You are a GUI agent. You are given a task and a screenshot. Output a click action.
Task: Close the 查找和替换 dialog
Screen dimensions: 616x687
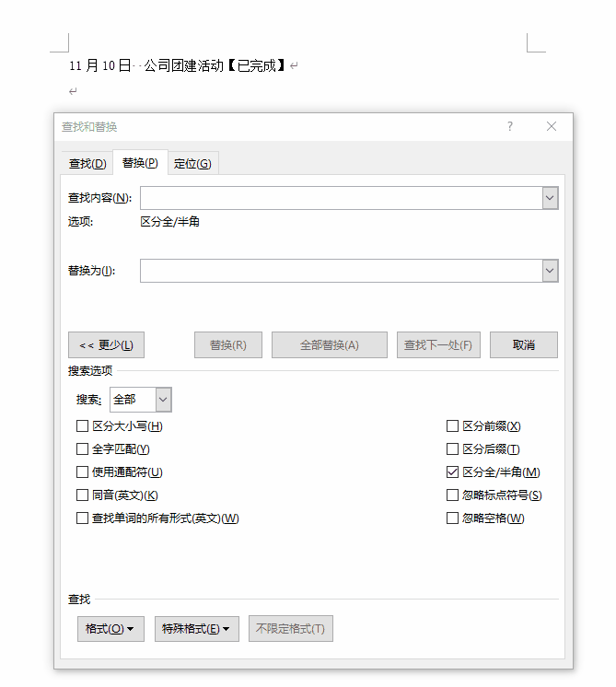(x=552, y=126)
